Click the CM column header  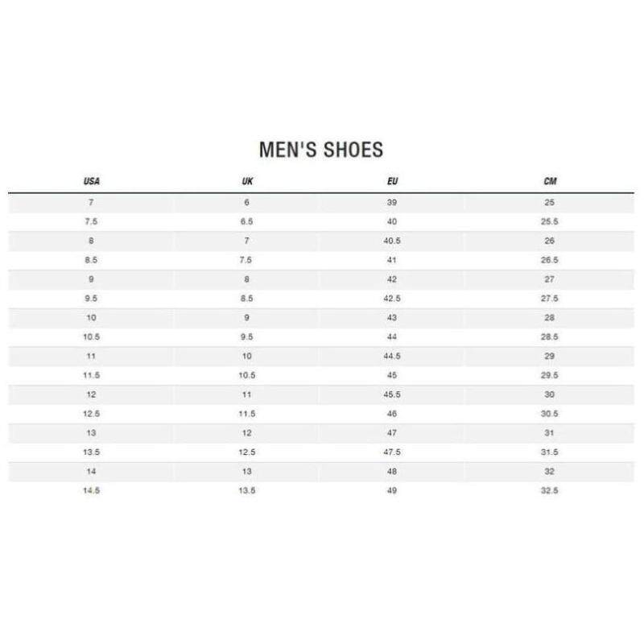[550, 182]
